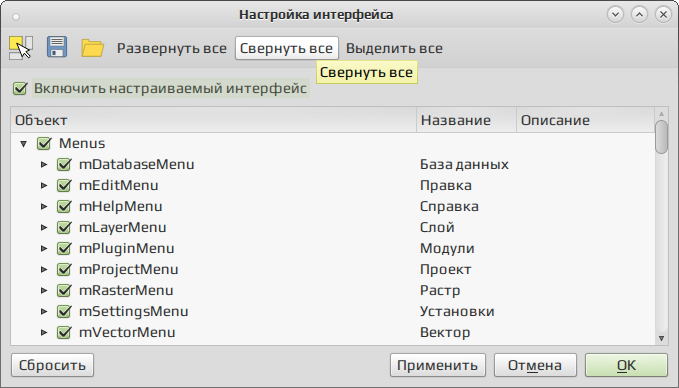This screenshot has width=679, height=388.
Task: Expand the mLayerMenu node
Action: point(44,227)
